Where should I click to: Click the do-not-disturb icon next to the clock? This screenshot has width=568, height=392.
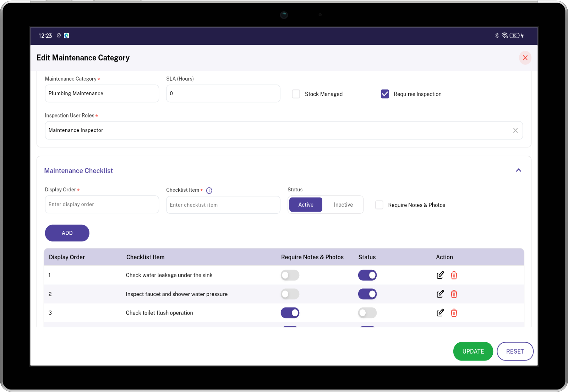(x=59, y=36)
